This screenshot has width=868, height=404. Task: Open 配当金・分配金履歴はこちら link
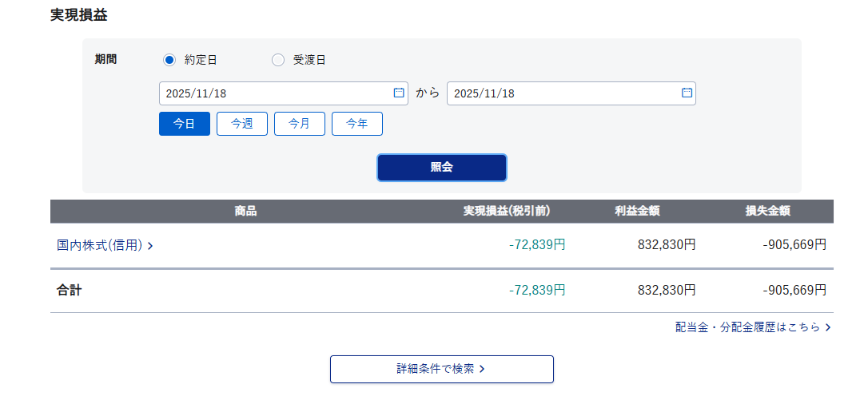pos(747,327)
